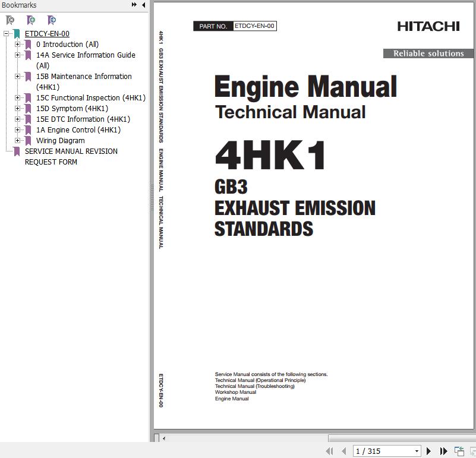The height and width of the screenshot is (458, 476).
Task: Click the go-to bookmark arrow icon in Bookmarks toolbar
Action: [52, 20]
